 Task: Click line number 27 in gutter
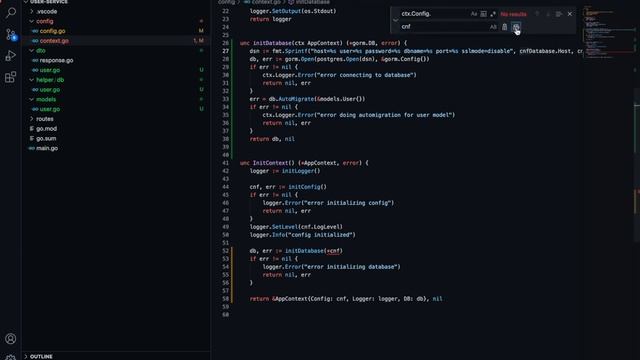[x=226, y=51]
